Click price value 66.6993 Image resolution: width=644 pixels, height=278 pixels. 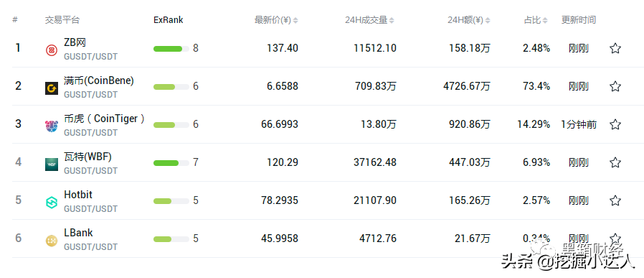tap(280, 124)
